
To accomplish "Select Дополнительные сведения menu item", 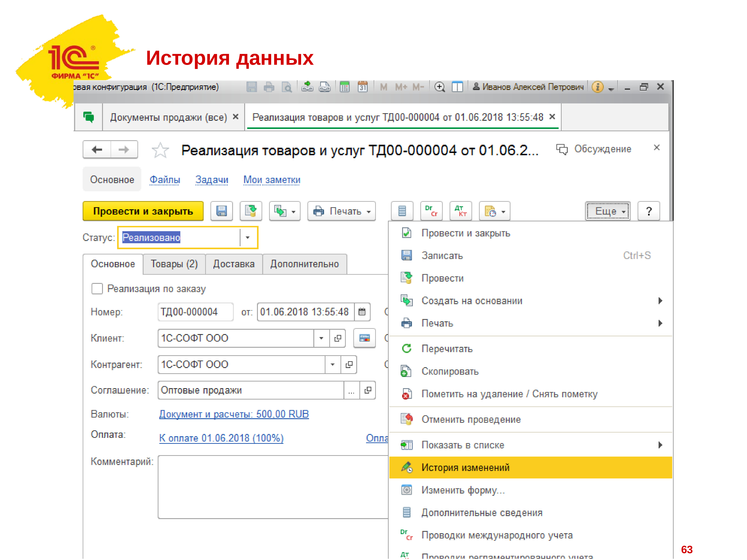I will 530,513.
